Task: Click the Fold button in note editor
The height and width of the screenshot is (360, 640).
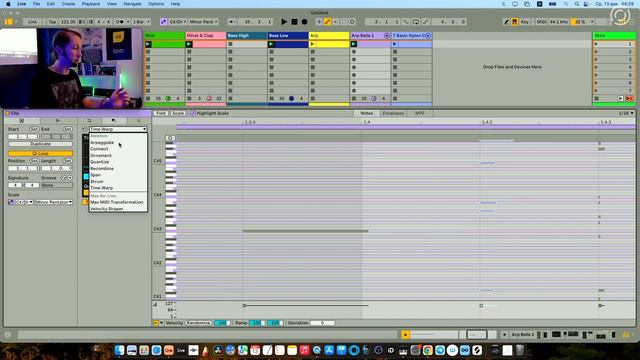Action: 161,113
